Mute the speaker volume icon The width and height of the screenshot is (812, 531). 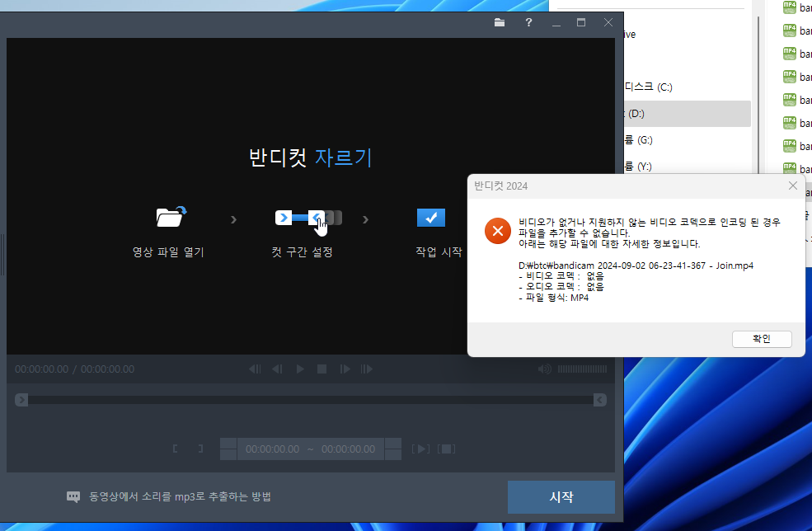click(x=544, y=369)
